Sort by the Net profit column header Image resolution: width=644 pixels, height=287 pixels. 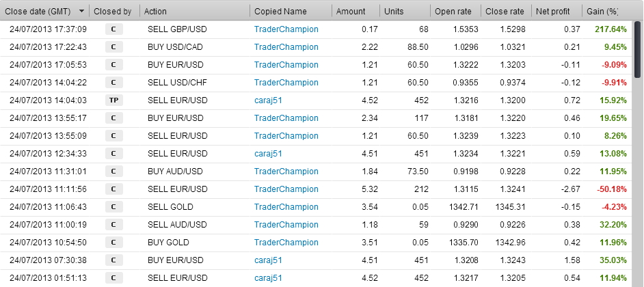[552, 12]
